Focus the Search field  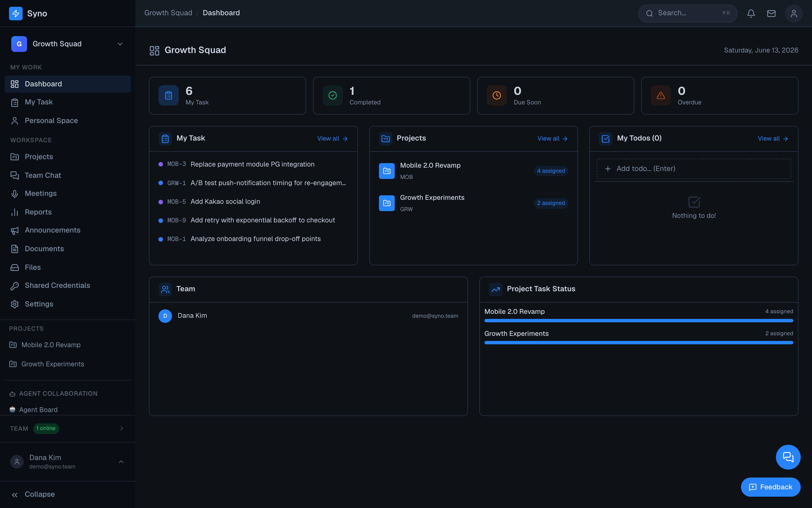pyautogui.click(x=687, y=14)
